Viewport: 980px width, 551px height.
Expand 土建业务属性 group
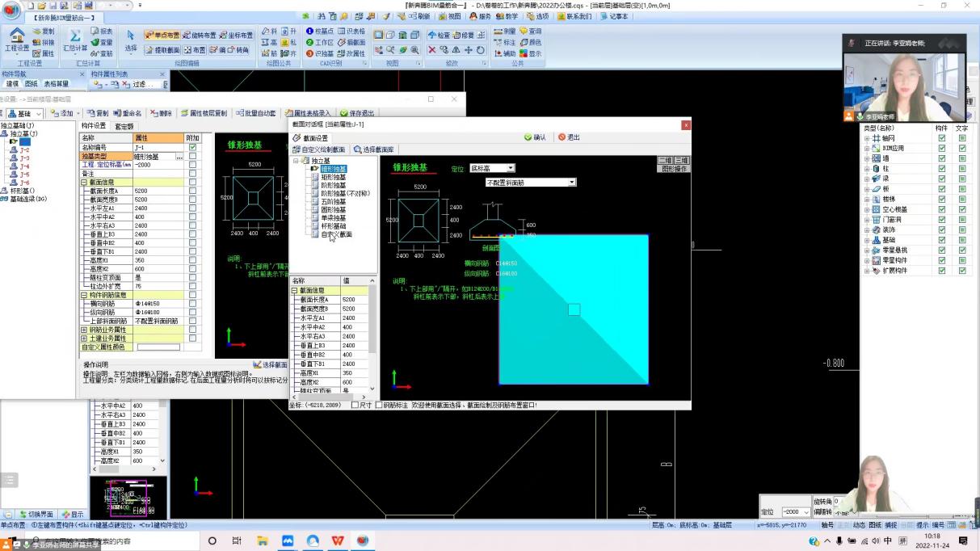[84, 338]
